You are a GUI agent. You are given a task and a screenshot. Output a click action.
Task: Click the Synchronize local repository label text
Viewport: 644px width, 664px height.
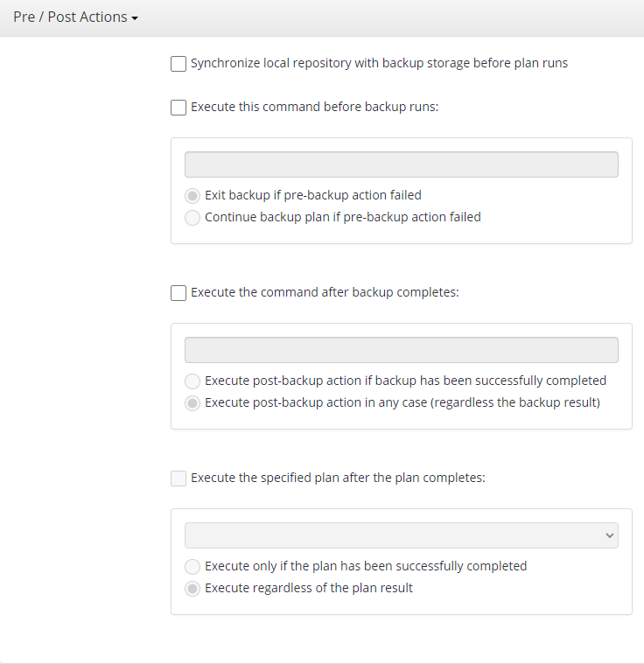[x=379, y=63]
